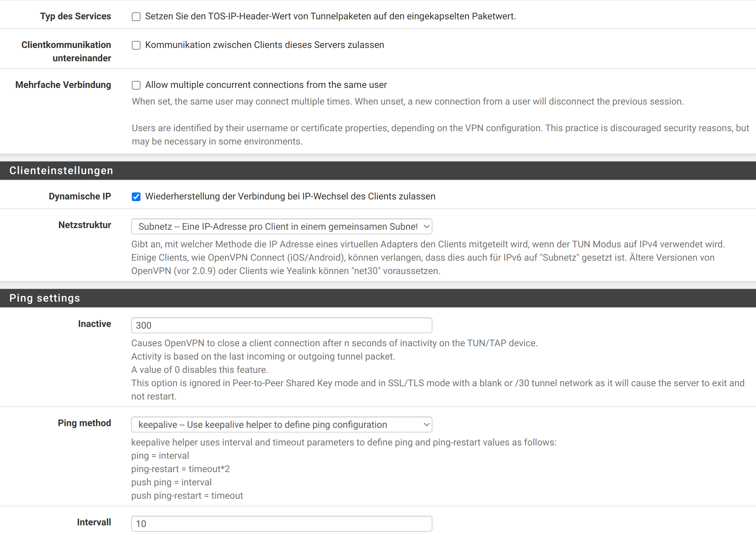Uncheck the Dynamische IP checkbox
Viewport: 756px width, 537px height.
pos(136,197)
